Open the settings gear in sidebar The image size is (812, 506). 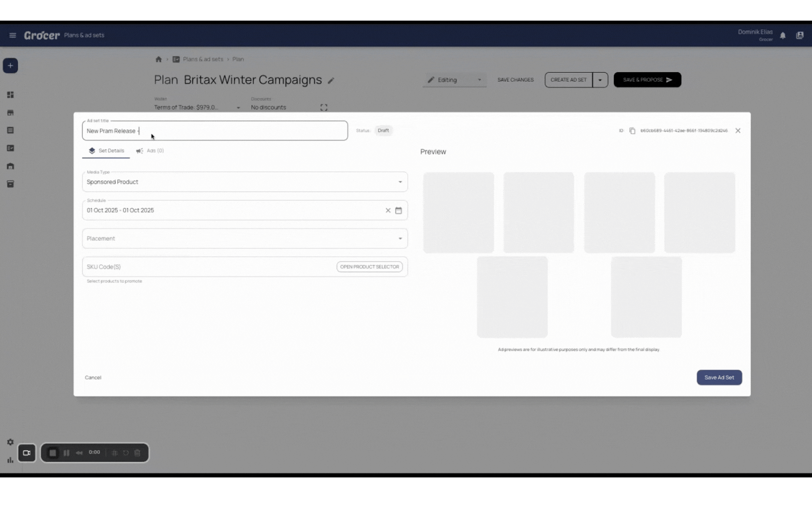[x=10, y=442]
